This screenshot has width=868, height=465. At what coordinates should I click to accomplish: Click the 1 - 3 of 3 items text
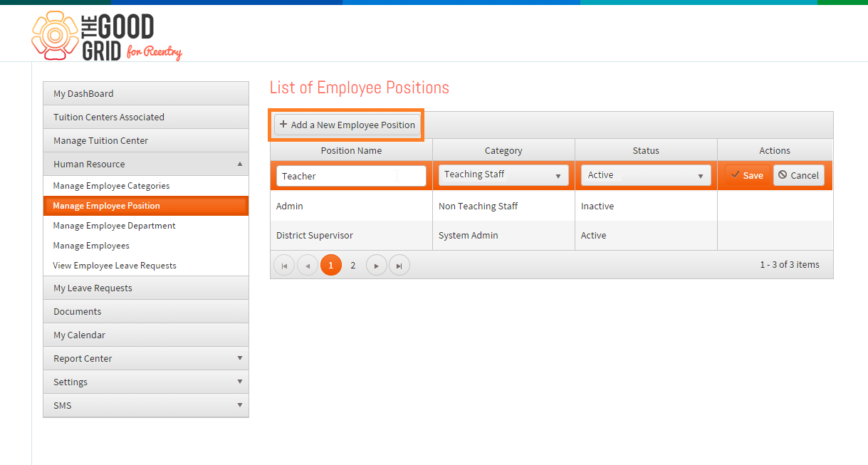790,264
